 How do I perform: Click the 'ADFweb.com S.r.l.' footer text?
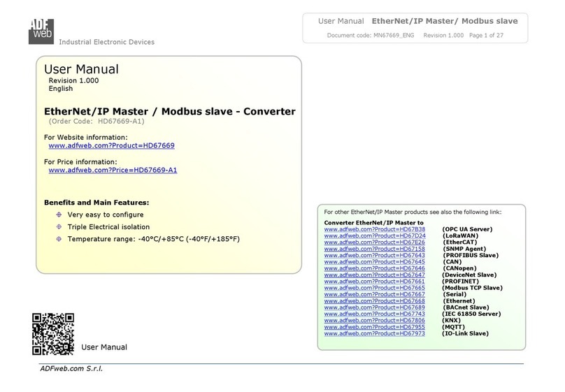pyautogui.click(x=71, y=369)
